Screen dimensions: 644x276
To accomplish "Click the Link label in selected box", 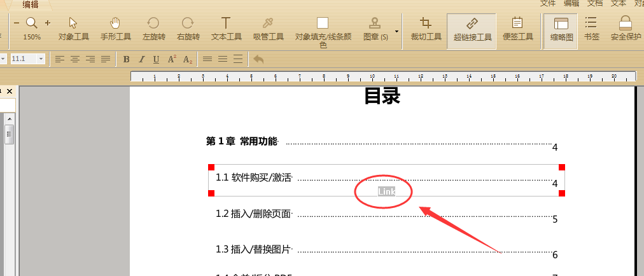I will (386, 191).
